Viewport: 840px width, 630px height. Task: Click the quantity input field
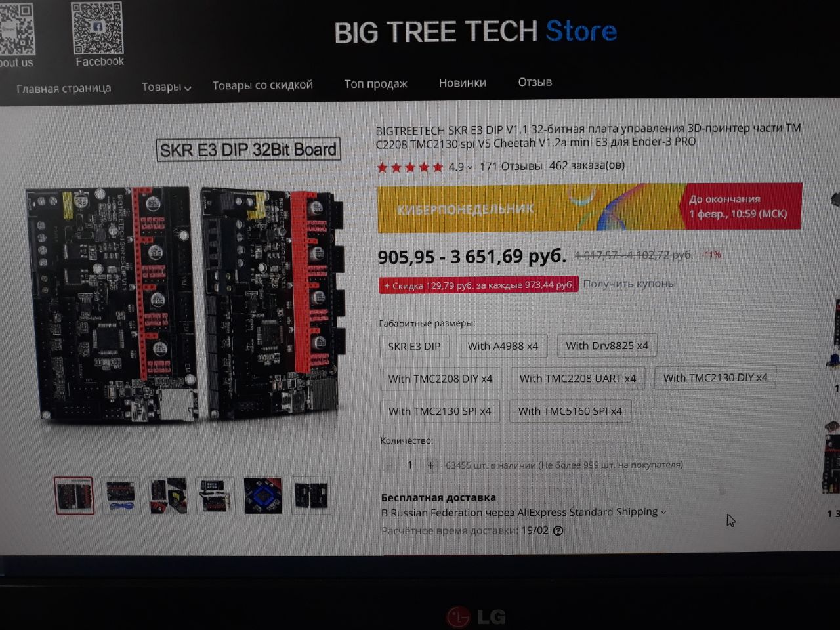pos(410,465)
